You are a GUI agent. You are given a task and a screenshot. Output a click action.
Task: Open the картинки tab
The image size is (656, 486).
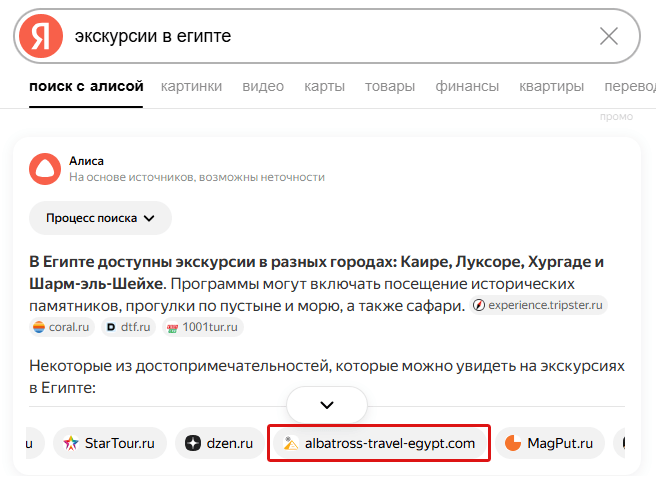pos(191,86)
